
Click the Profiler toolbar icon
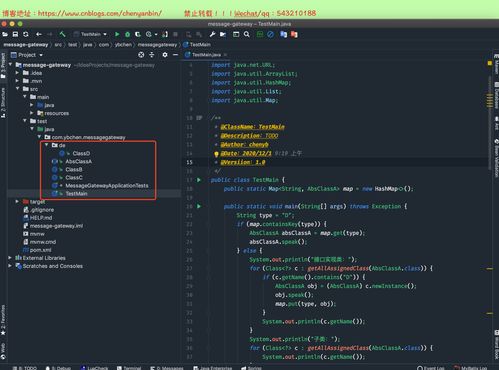pos(149,34)
